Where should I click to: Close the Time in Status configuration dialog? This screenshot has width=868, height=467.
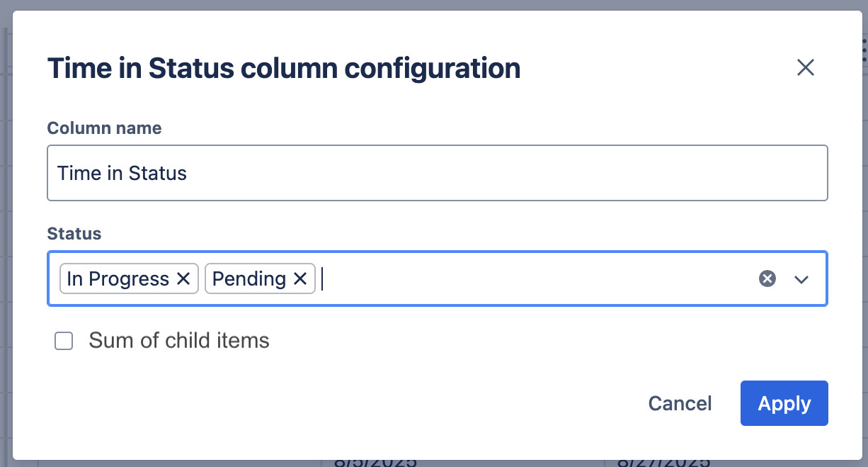click(806, 68)
